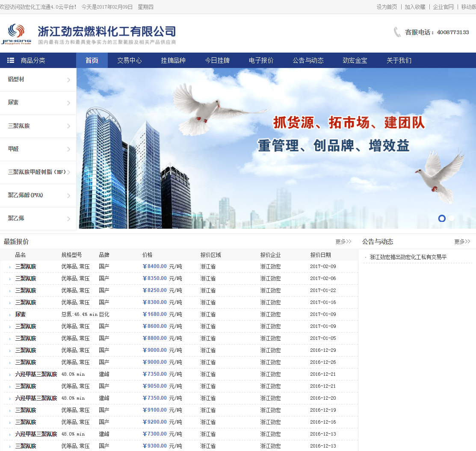Screen dimensions: 476x451
Task: Click the 加入收藏 link
Action: coord(415,7)
